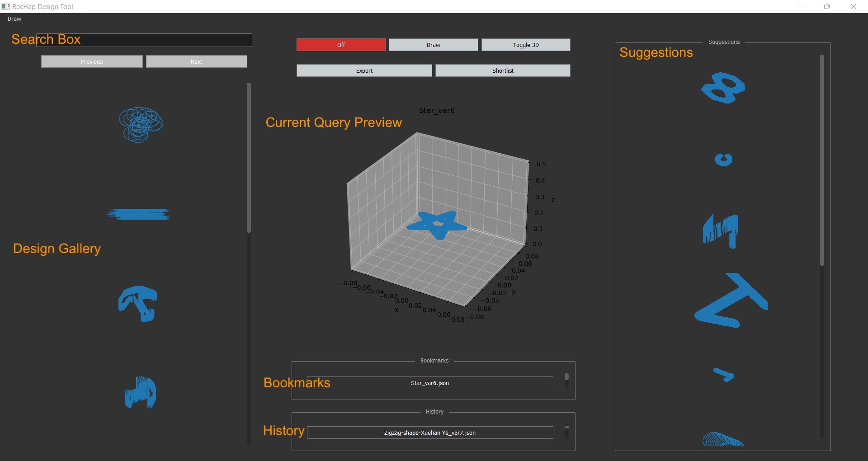Pick the third curved-arrow shape in Design Gallery

point(138,303)
